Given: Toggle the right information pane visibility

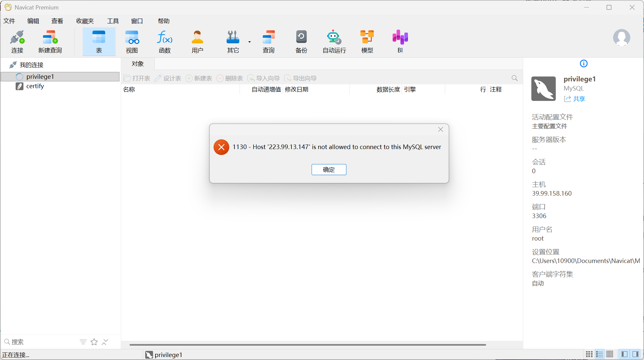Looking at the screenshot, I should pyautogui.click(x=635, y=354).
